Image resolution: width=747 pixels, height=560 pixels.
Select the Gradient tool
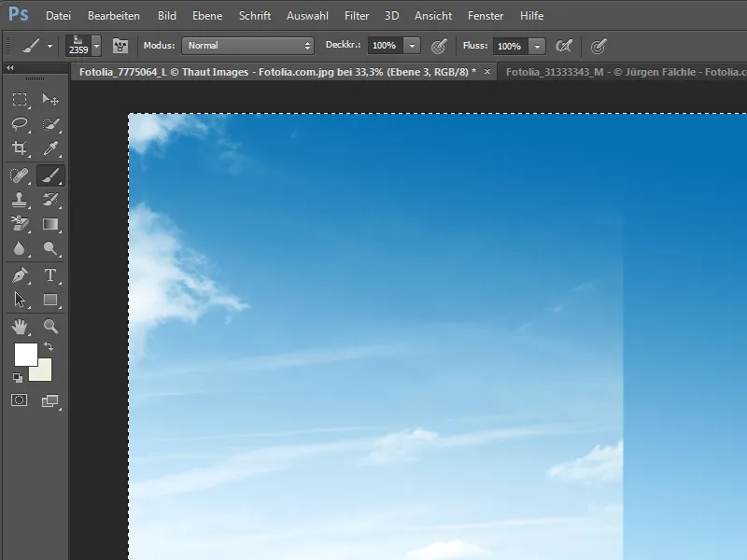pyautogui.click(x=50, y=224)
